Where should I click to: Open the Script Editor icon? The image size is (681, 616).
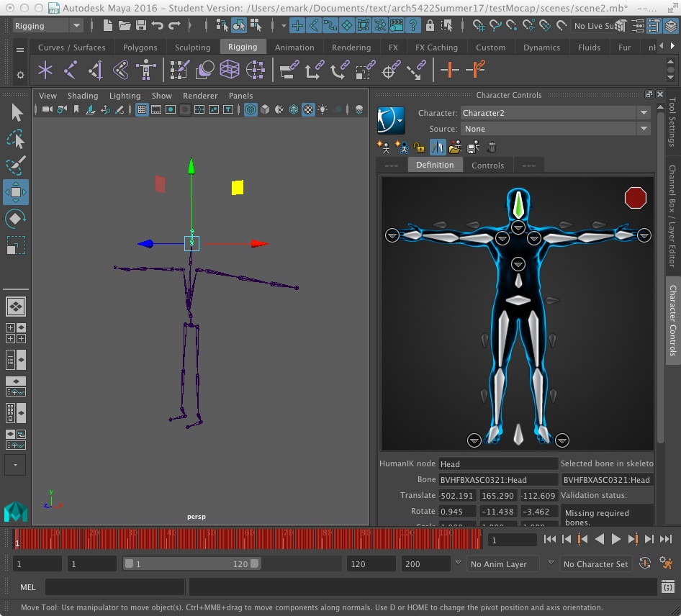pyautogui.click(x=667, y=587)
